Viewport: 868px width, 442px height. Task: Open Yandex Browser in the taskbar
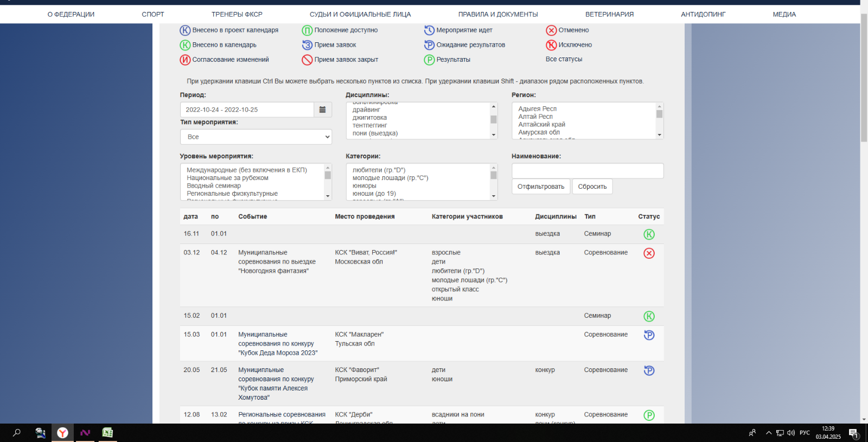(63, 433)
